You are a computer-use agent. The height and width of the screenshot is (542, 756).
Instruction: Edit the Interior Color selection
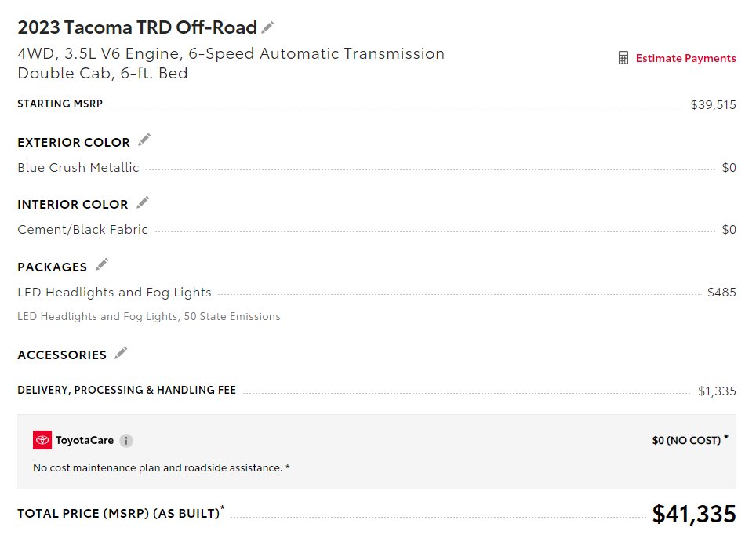143,202
